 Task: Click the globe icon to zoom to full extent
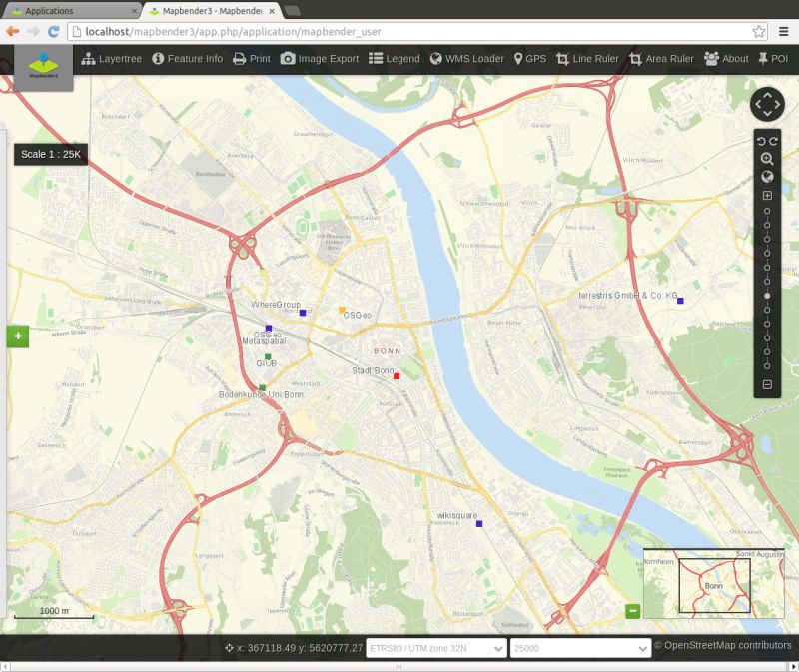coord(766,177)
